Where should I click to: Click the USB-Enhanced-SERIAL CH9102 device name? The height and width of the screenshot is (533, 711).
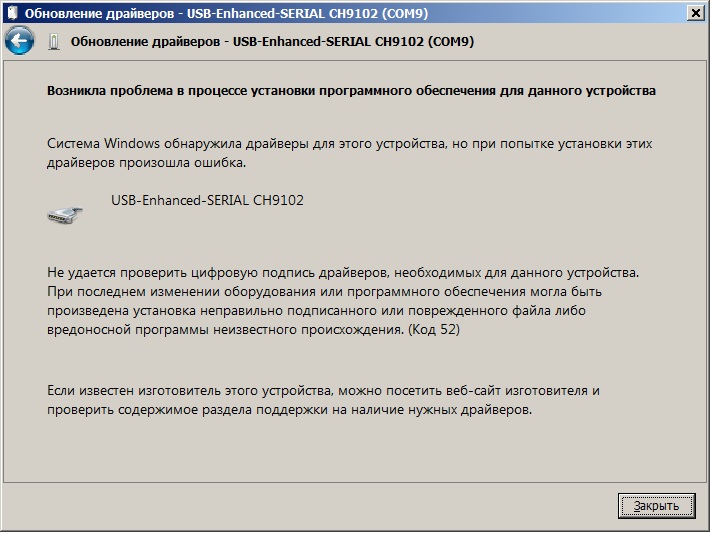coord(207,200)
